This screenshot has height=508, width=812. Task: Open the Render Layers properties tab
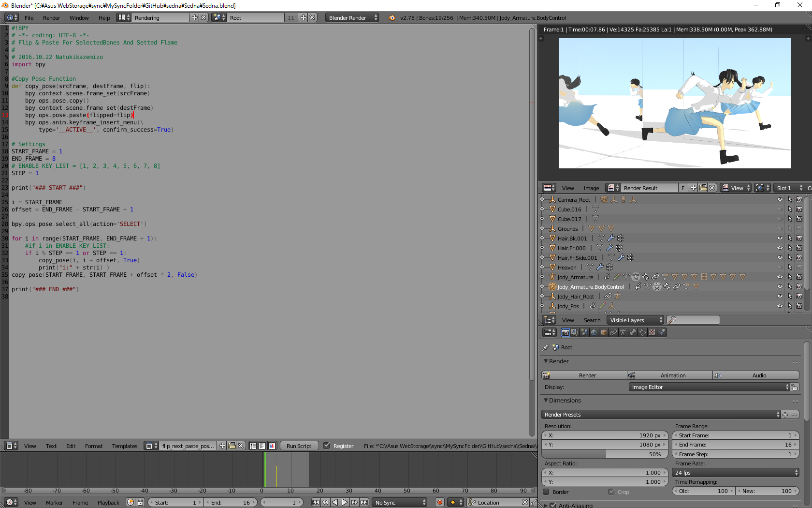tap(575, 332)
